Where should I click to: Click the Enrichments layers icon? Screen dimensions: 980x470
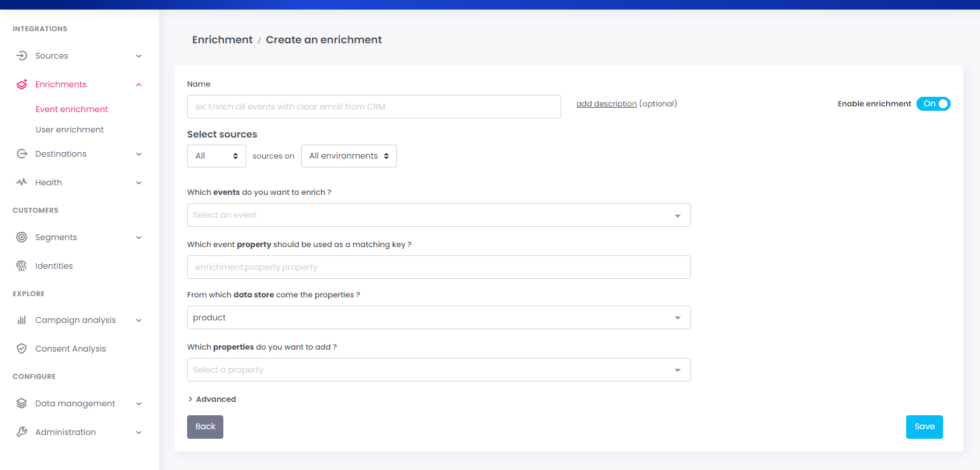tap(22, 85)
